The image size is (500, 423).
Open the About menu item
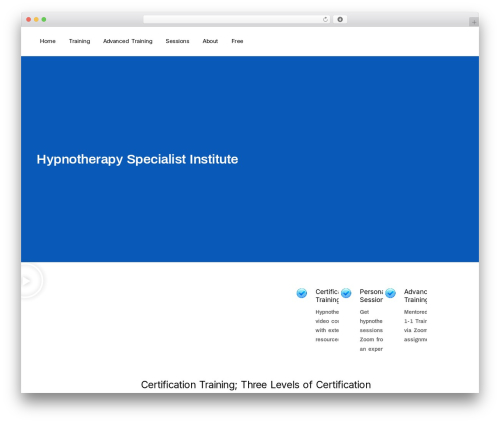[210, 41]
